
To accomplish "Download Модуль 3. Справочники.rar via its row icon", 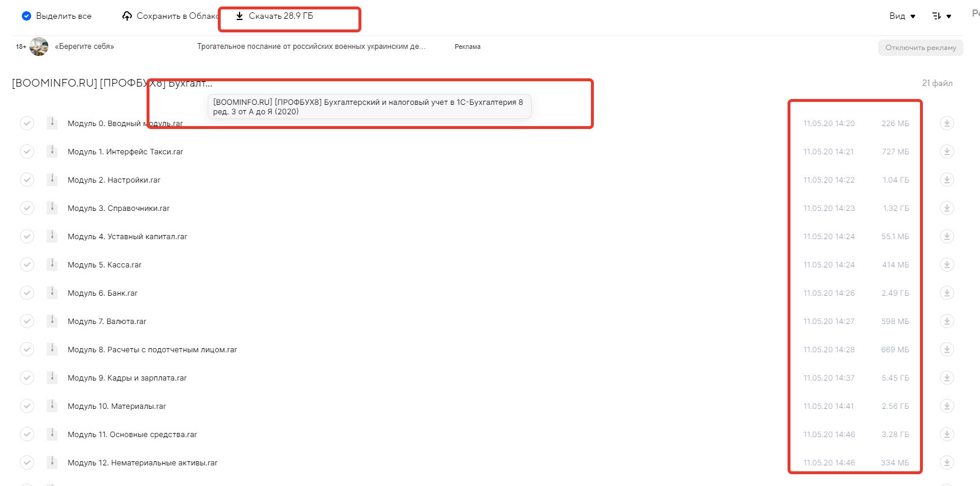I will pyautogui.click(x=946, y=208).
